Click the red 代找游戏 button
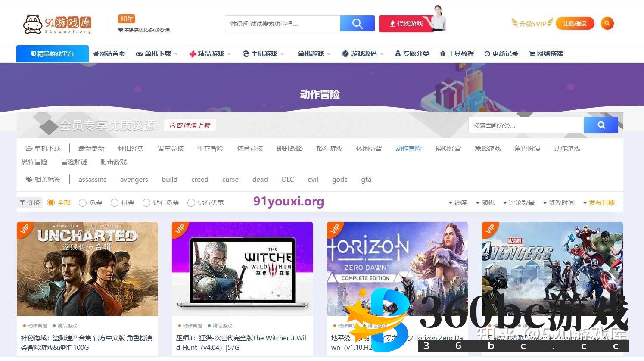The height and width of the screenshot is (361, 644). click(406, 24)
